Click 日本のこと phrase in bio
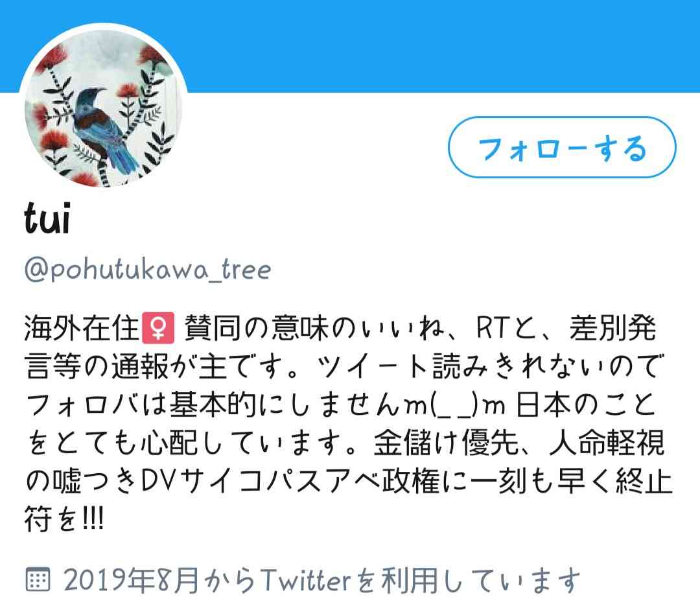Viewport: 700px width, 608px height. pyautogui.click(x=586, y=405)
